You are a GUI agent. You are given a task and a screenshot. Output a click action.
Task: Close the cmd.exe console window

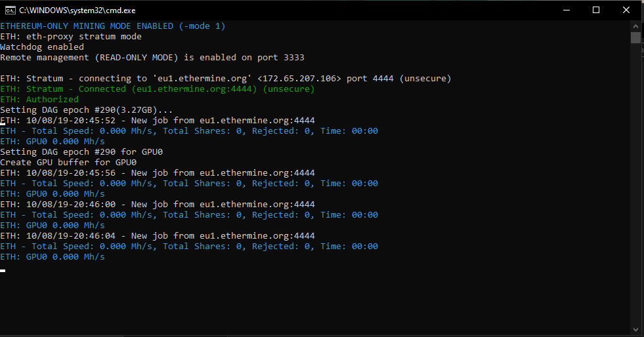(x=626, y=10)
